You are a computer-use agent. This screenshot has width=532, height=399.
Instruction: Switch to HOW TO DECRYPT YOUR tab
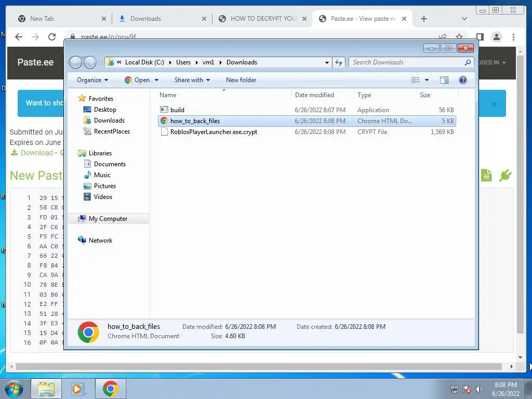coord(262,19)
